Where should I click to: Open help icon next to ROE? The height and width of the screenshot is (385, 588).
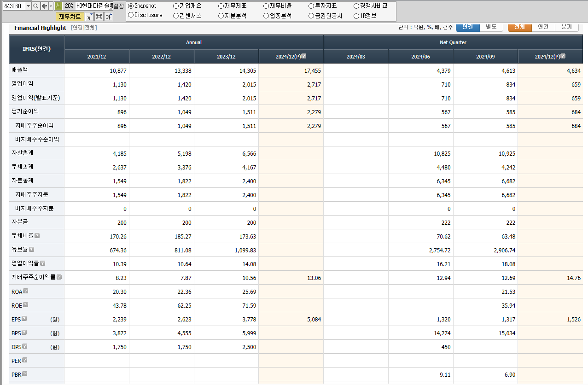point(26,305)
